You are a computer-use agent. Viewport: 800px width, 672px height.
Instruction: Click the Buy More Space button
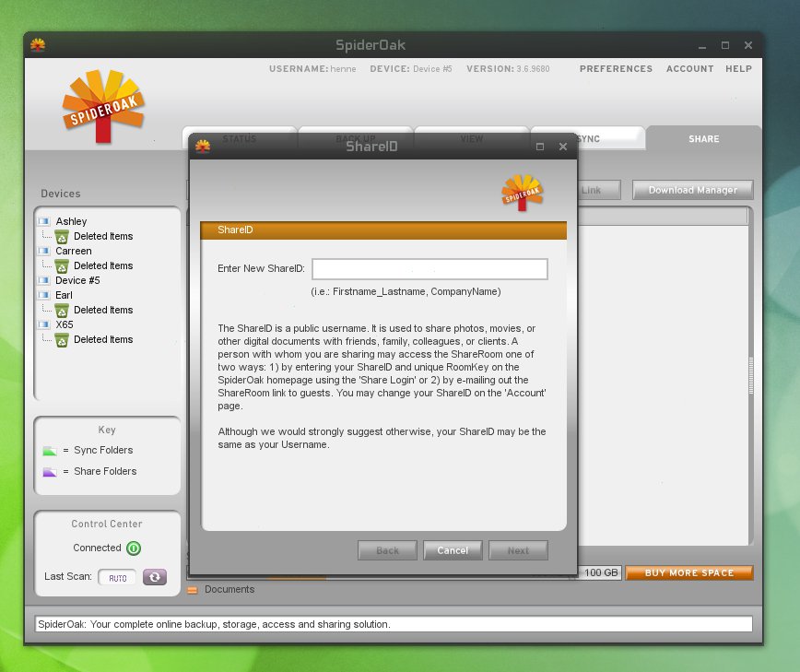click(689, 572)
